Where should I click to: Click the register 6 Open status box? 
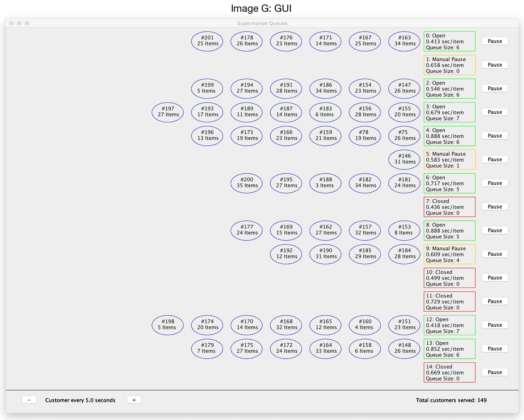pos(449,183)
